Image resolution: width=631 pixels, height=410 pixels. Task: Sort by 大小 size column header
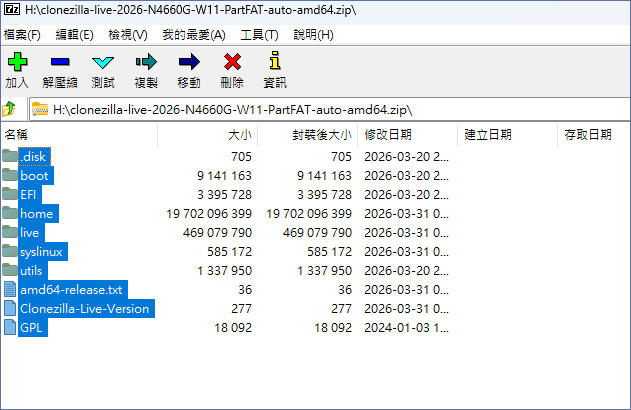point(239,134)
